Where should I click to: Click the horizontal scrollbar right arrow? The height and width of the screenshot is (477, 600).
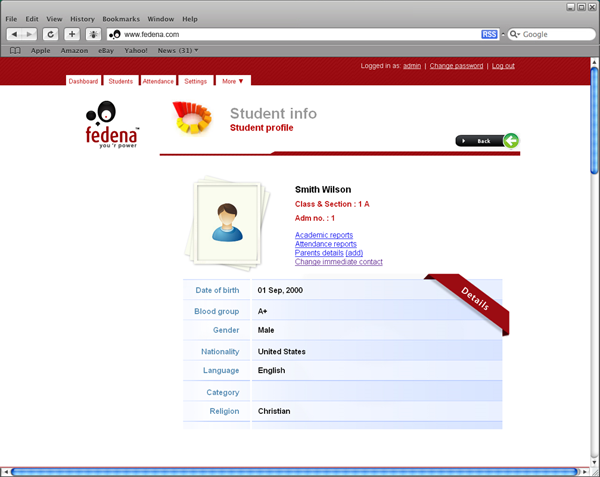tap(584, 472)
